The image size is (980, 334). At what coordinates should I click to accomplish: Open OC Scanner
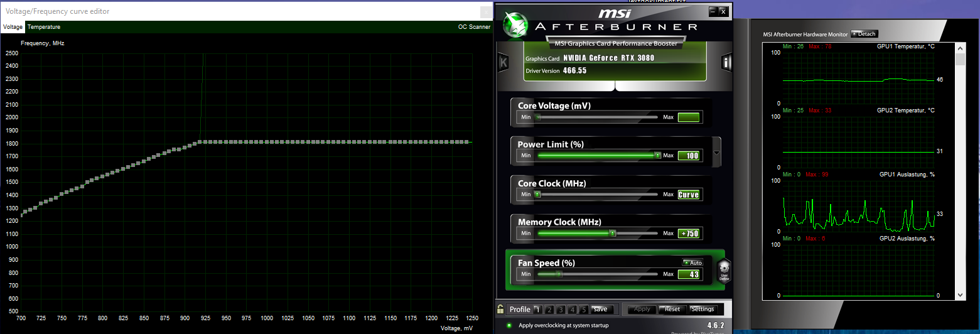475,27
